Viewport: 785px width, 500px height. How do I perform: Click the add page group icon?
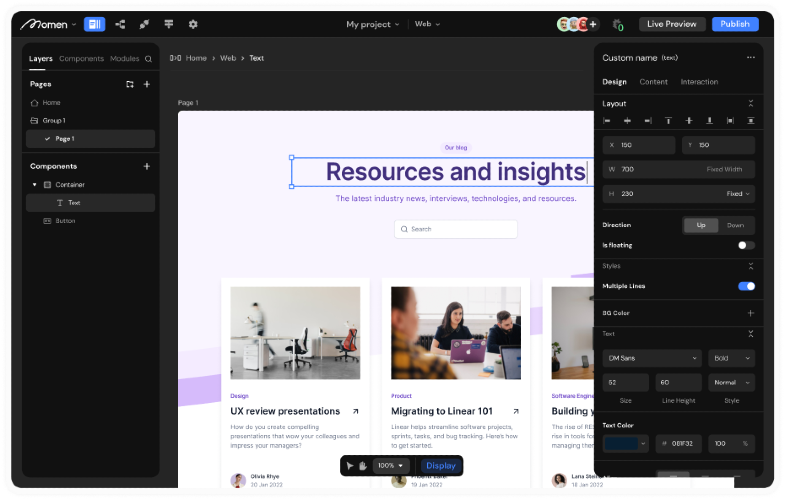130,84
